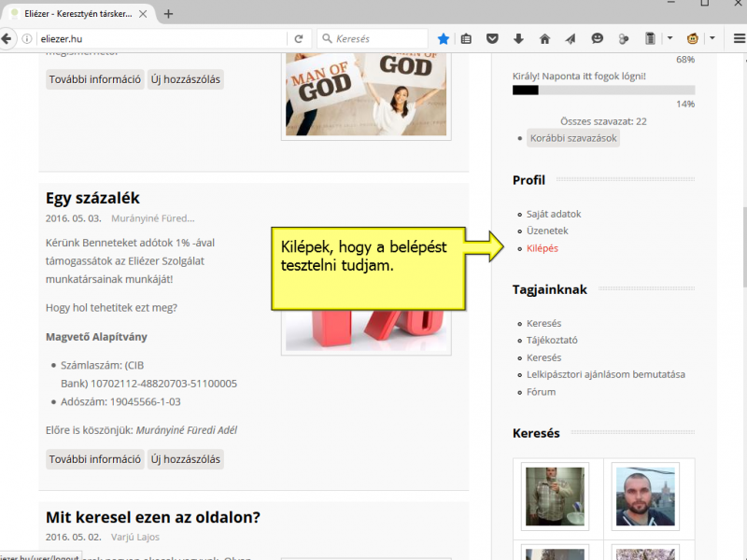747x560 pixels.
Task: Open the hamburger menu icon
Action: pyautogui.click(x=739, y=38)
